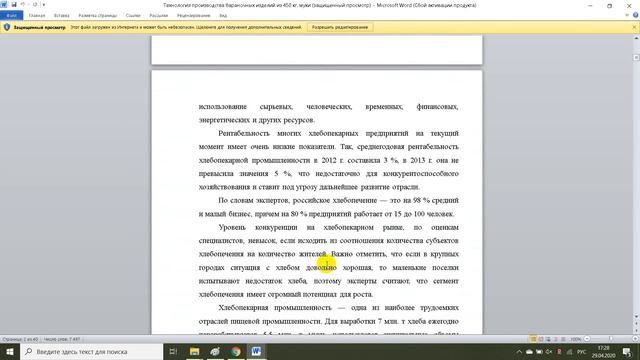
Task: Click the zoom out minus button
Action: pos(587,339)
